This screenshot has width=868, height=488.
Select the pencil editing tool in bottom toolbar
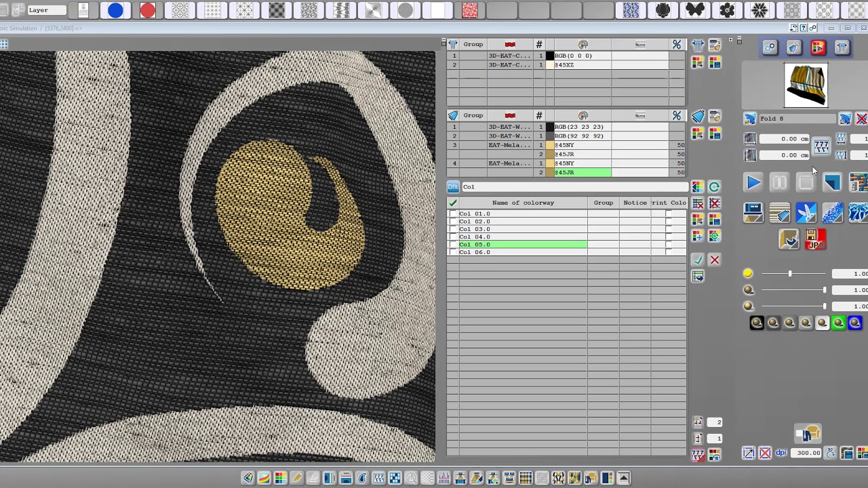(296, 478)
